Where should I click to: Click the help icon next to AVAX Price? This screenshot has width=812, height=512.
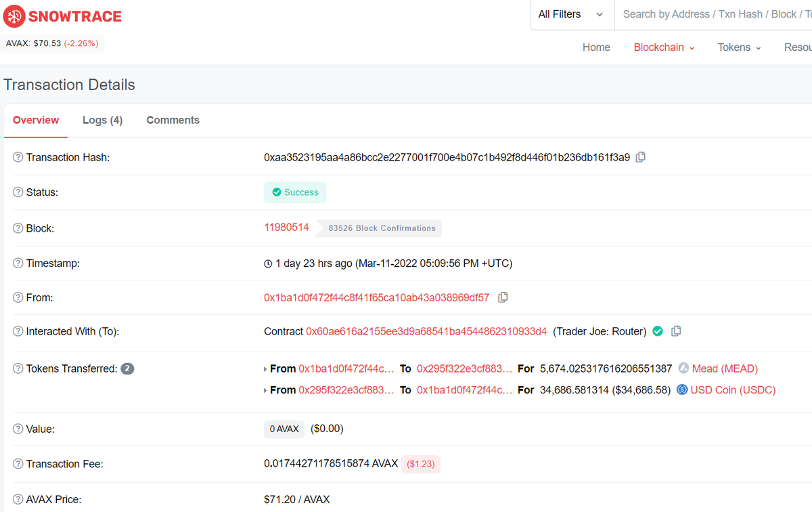click(x=18, y=500)
